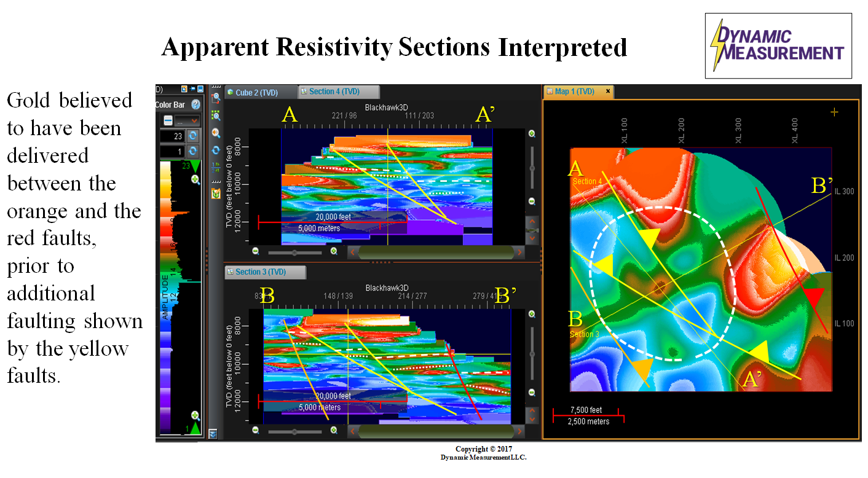This screenshot has width=868, height=478.
Task: Zoom out vertically in Section 4 view
Action: coord(532,202)
